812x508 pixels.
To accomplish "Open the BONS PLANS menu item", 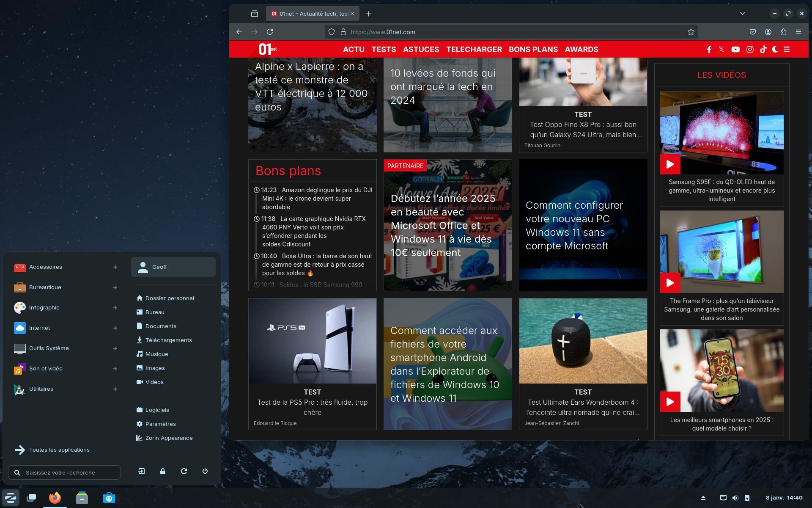I will coord(533,50).
